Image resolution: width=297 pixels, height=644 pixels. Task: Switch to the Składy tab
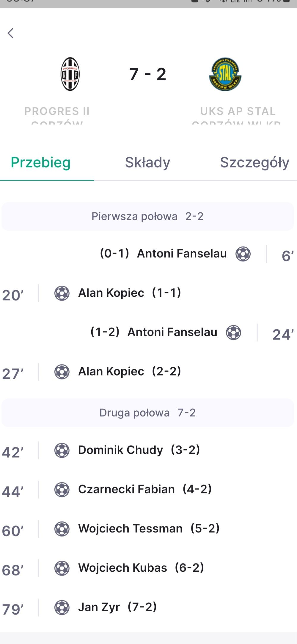pos(148,162)
